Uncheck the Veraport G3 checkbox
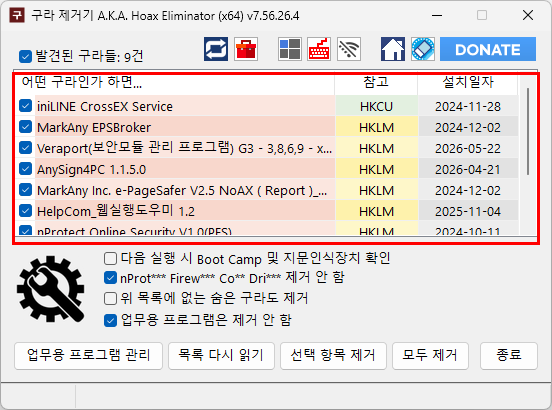 [x=25, y=148]
